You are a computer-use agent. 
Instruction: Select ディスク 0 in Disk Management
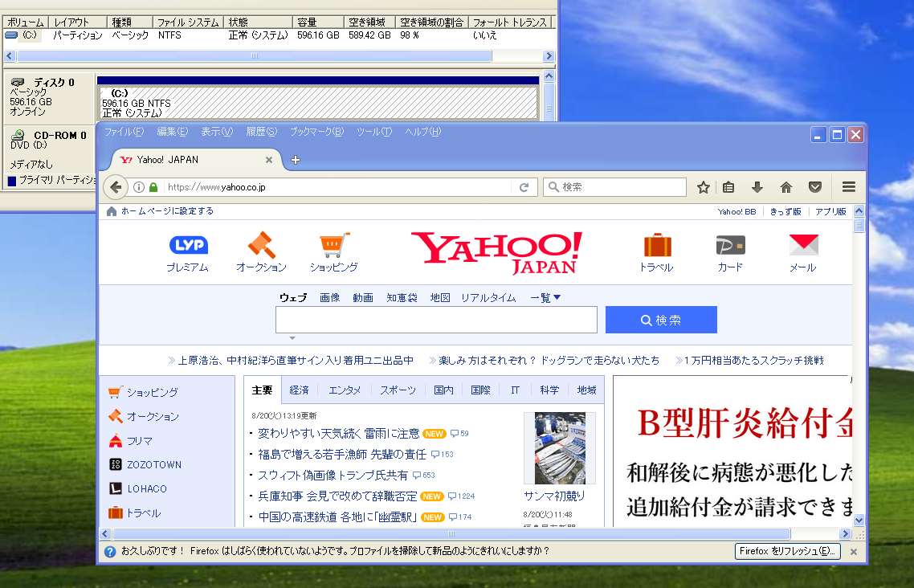pos(49,97)
